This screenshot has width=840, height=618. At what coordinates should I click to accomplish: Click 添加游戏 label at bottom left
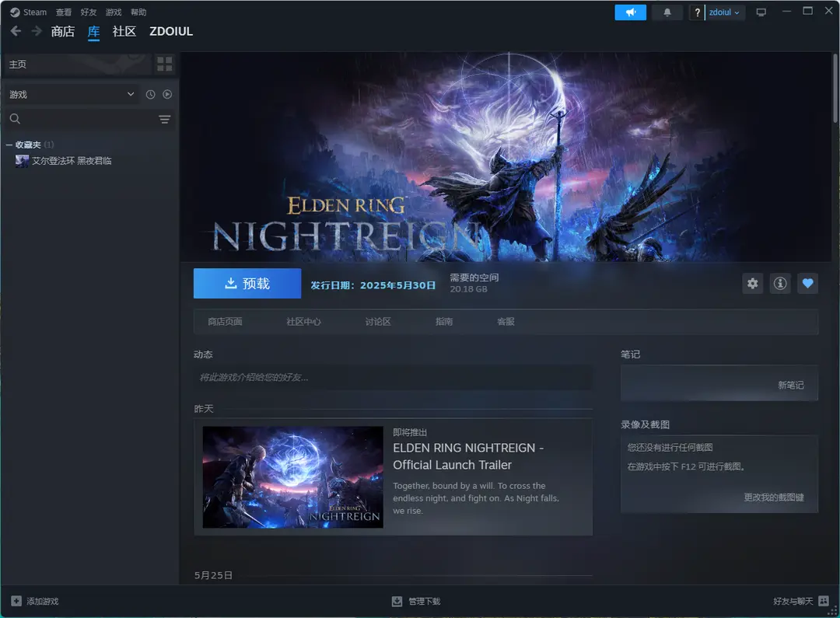point(43,602)
